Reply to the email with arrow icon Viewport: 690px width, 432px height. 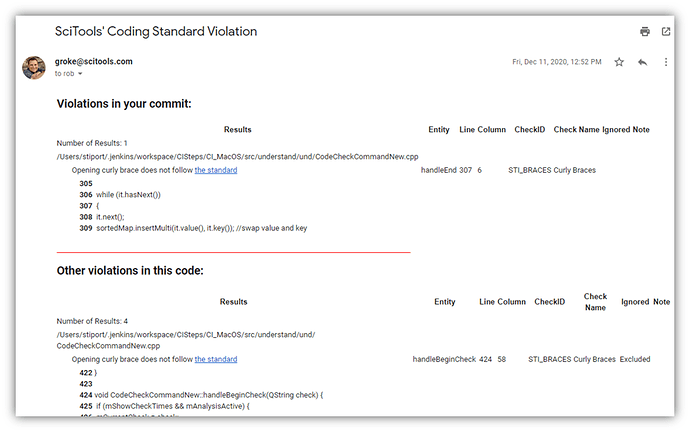tap(642, 62)
